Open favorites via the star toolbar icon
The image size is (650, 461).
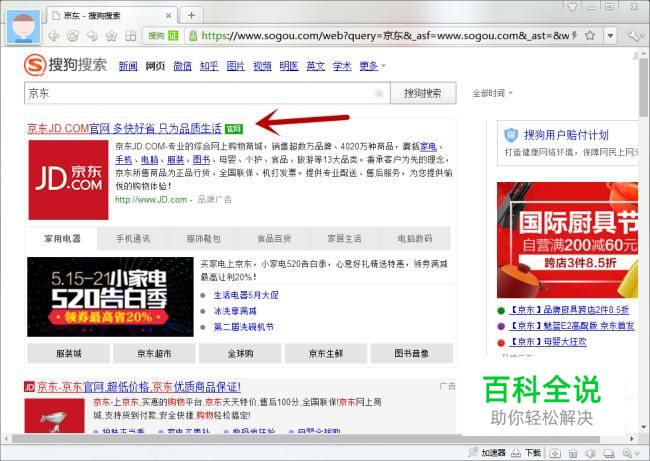point(111,36)
